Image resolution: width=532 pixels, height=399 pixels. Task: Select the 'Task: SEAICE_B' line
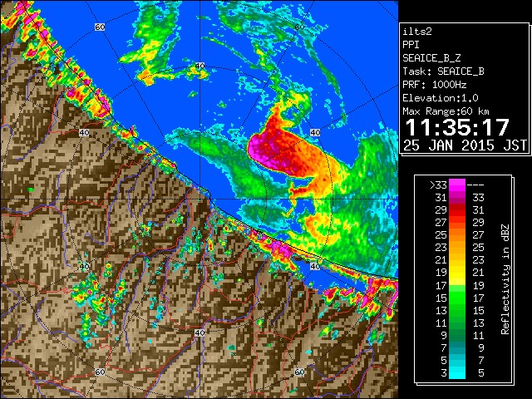pyautogui.click(x=443, y=71)
